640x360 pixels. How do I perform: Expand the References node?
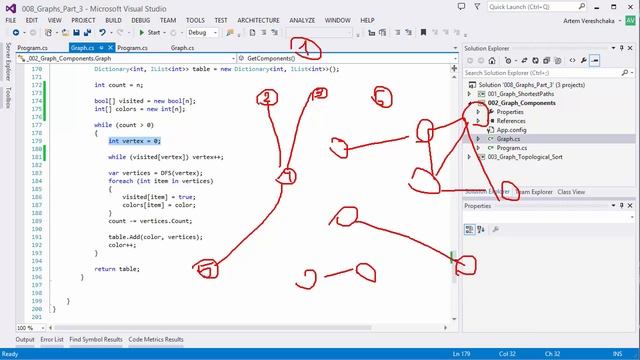click(x=478, y=121)
